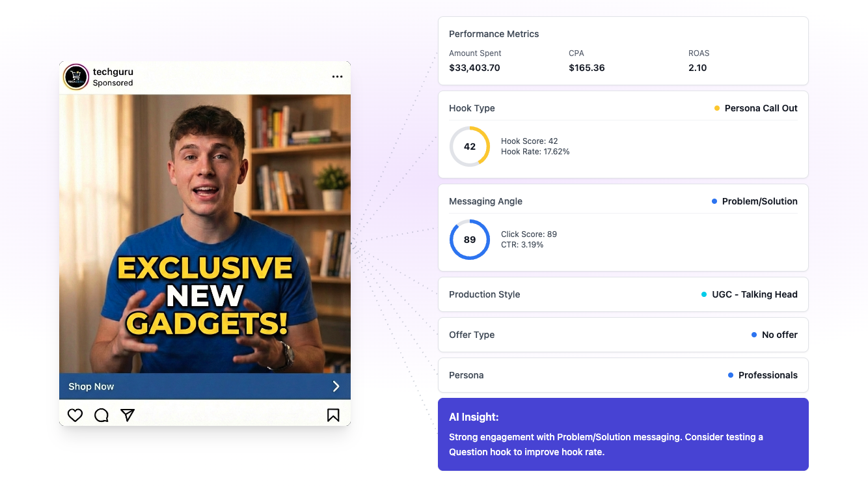Click the Persona Call Out tag
Screen dimensions: 868x491
coord(761,108)
